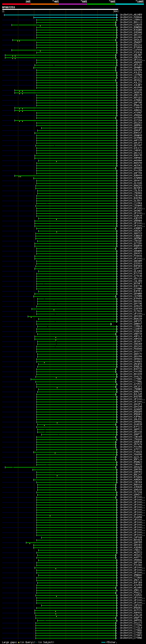Click the red 20% identity legend segment
146x644 pixels.
[x=16, y=4]
